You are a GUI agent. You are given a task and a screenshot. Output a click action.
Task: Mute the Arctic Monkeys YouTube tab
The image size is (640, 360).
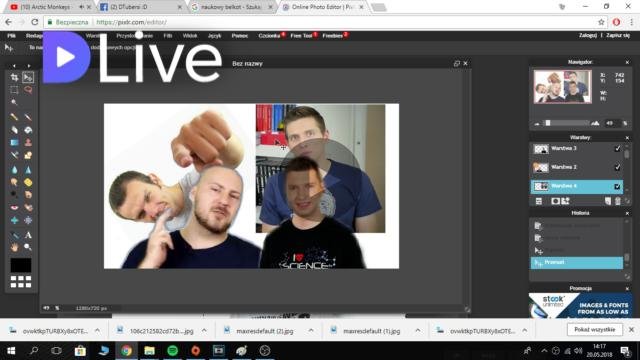pos(82,7)
